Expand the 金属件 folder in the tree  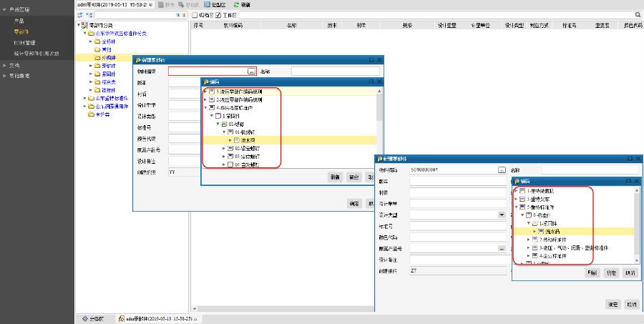(x=92, y=41)
